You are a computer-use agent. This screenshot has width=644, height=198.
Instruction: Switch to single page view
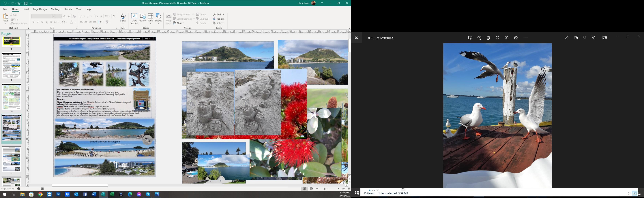tap(304, 189)
